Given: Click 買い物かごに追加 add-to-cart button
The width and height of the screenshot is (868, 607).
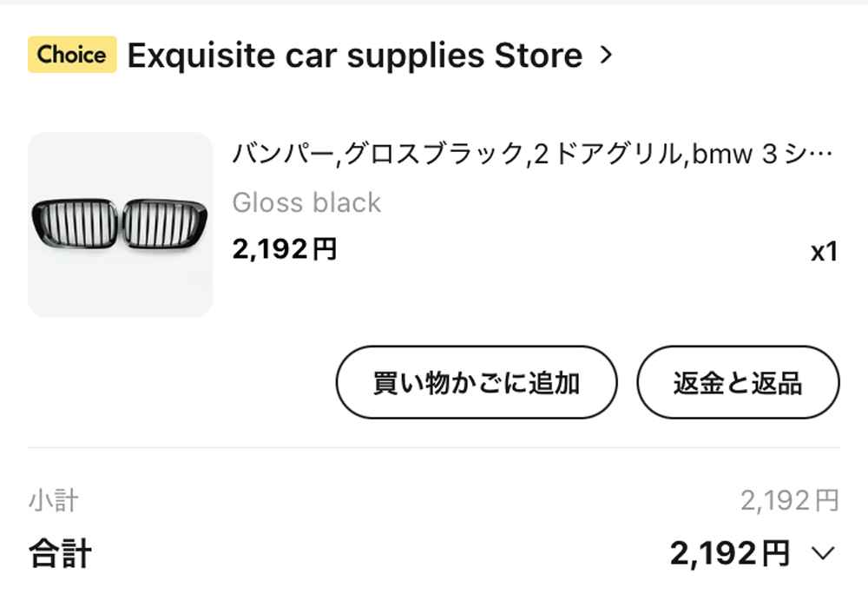Looking at the screenshot, I should [x=477, y=382].
